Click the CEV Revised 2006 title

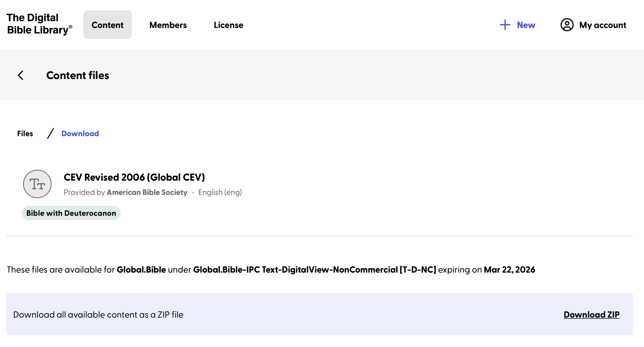(x=134, y=177)
